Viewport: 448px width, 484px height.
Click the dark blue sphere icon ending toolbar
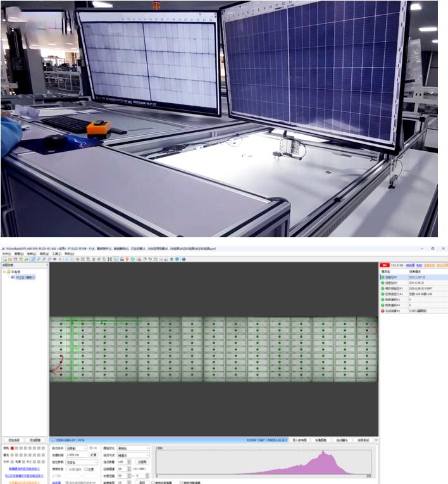coord(184,259)
